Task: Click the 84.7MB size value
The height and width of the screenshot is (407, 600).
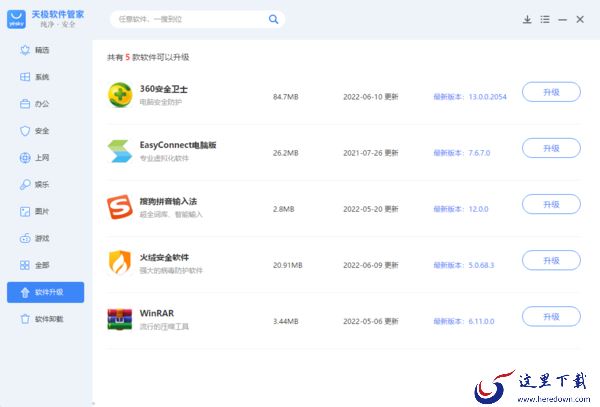Action: click(x=285, y=97)
